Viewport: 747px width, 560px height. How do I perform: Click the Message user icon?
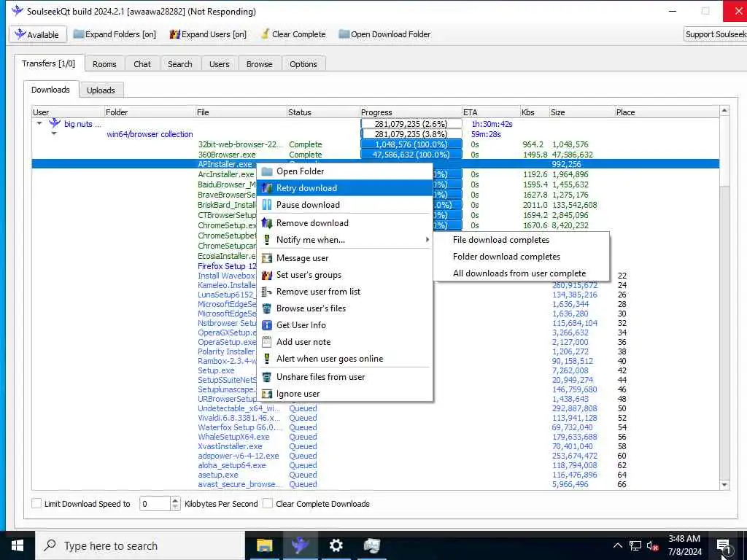pos(267,258)
